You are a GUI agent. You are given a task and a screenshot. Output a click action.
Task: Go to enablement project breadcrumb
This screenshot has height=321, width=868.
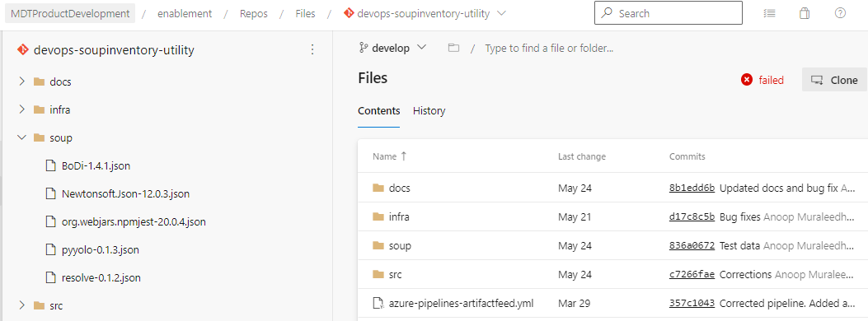(185, 14)
